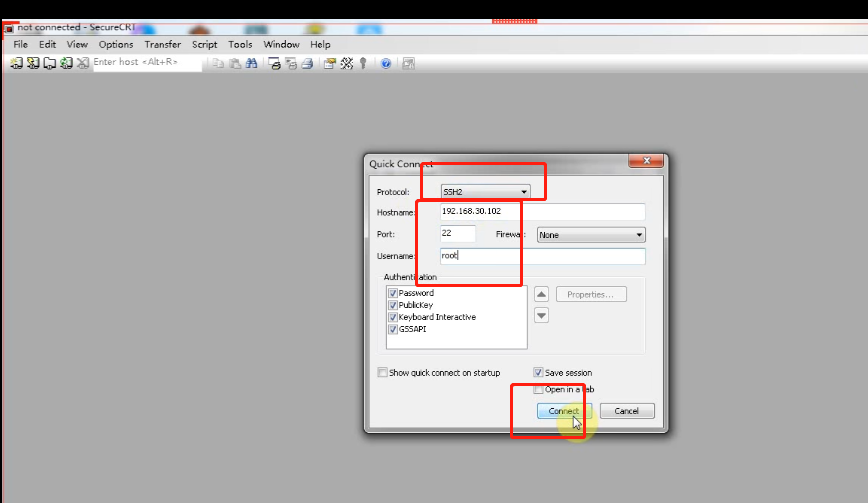868x503 pixels.
Task: Toggle the PublicKey authentication checkbox
Action: [393, 305]
